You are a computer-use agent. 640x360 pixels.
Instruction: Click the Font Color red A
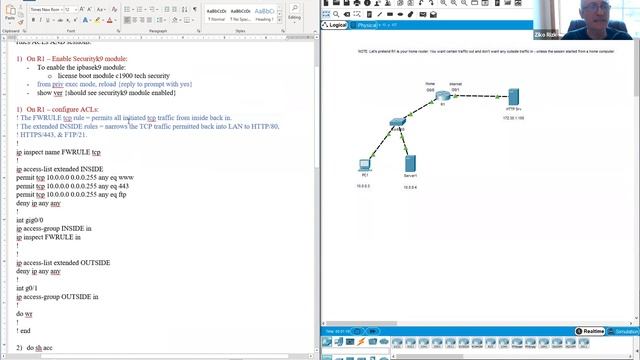(x=109, y=20)
